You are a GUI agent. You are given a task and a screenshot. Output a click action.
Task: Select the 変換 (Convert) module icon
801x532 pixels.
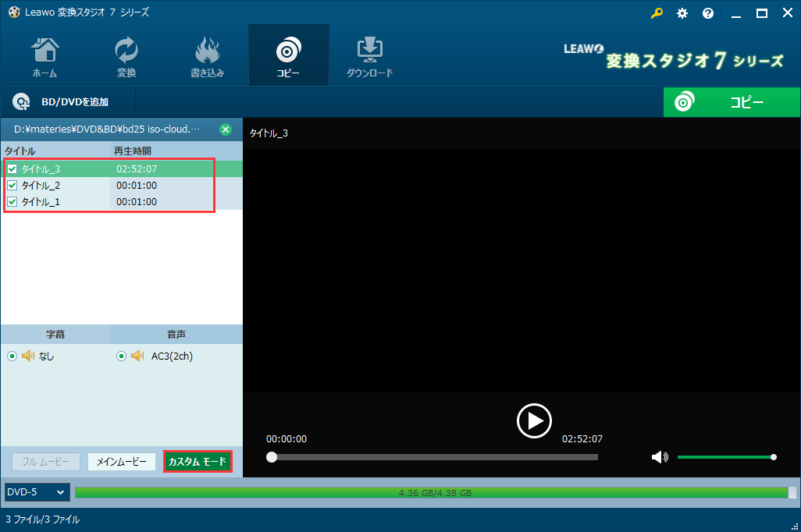(x=126, y=55)
